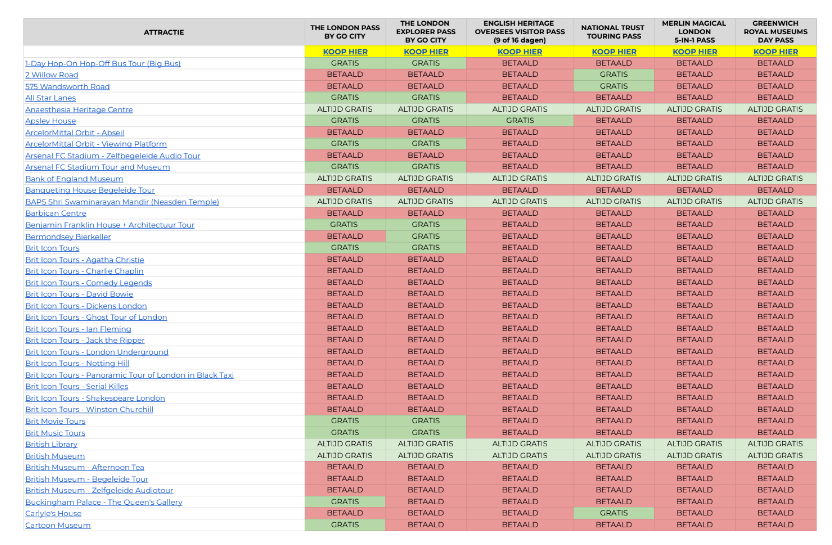The height and width of the screenshot is (545, 832).
Task: Open Brit Icon Tours - Notting Hill link
Action: (77, 364)
